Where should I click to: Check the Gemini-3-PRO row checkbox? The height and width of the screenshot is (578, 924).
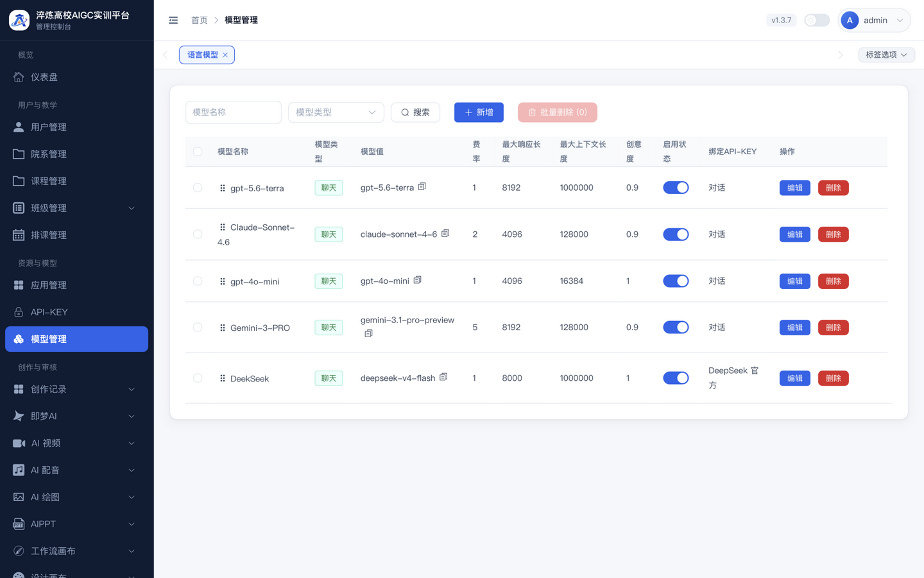point(198,328)
